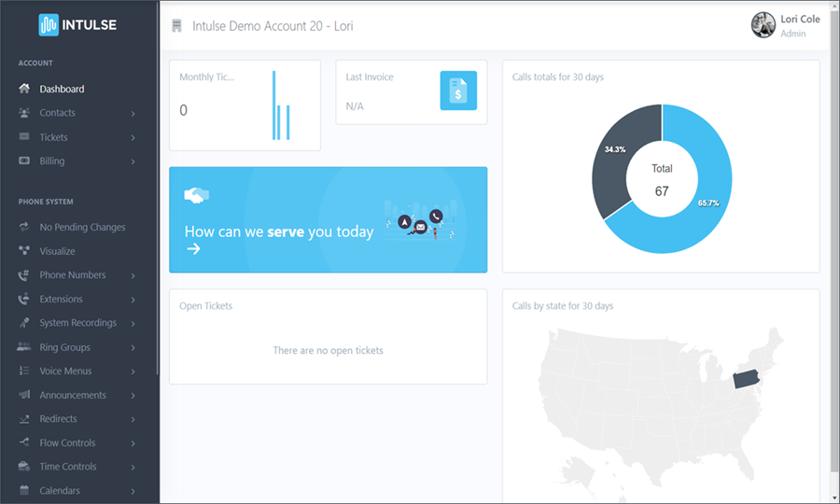Click the handshake icon on the banner
This screenshot has width=840, height=504.
(196, 195)
